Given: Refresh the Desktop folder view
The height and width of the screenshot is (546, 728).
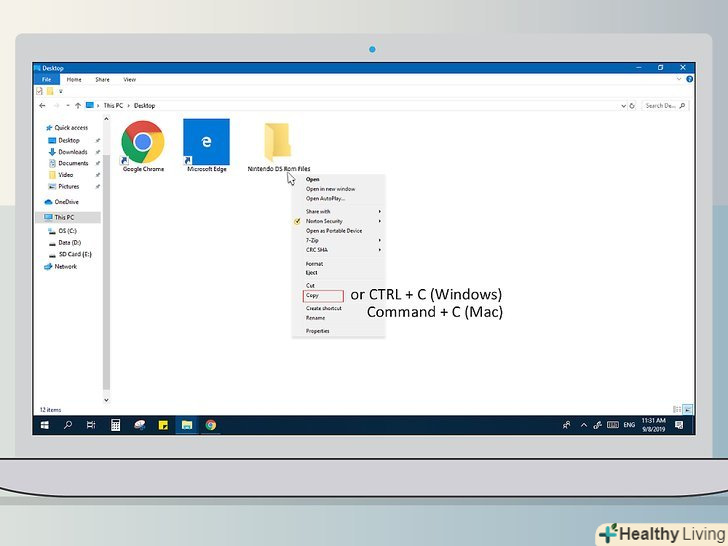Looking at the screenshot, I should pyautogui.click(x=632, y=106).
